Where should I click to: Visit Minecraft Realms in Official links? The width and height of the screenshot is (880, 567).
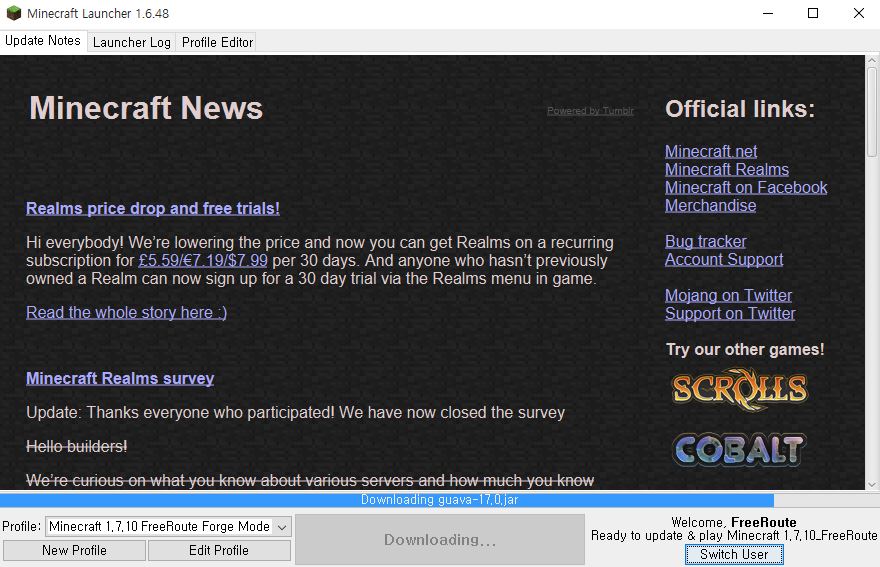[727, 169]
